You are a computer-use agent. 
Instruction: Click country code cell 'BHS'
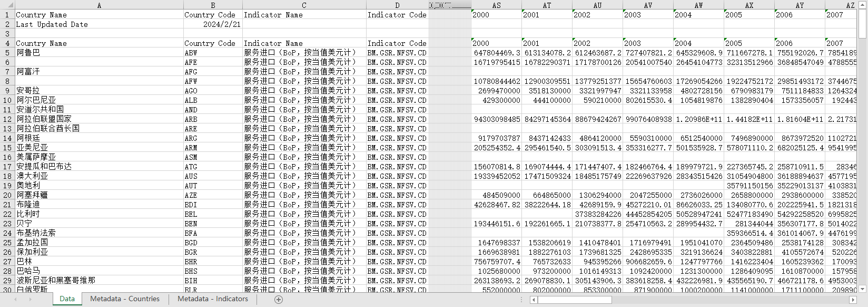tap(213, 271)
